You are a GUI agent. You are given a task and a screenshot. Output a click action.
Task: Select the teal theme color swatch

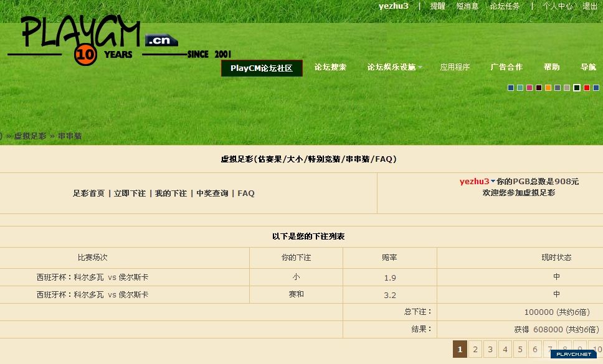click(x=520, y=88)
